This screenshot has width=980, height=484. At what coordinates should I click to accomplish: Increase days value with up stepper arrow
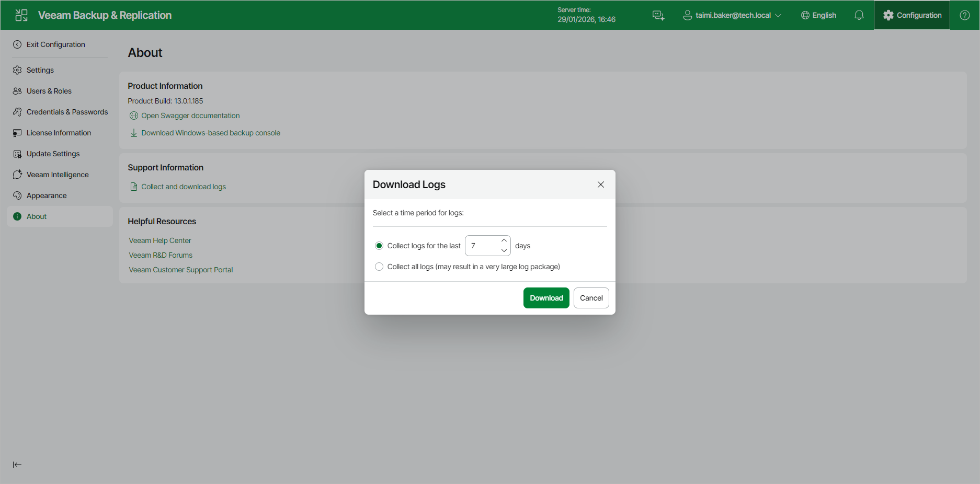point(504,241)
